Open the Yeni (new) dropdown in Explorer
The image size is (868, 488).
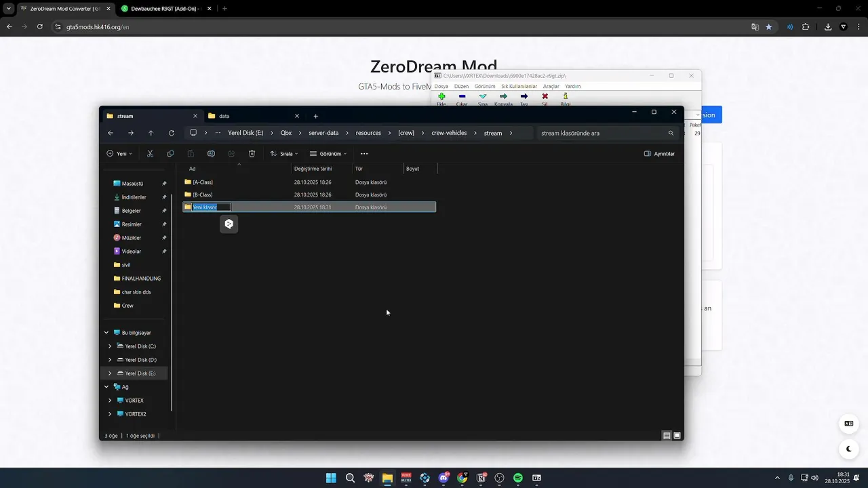[119, 154]
